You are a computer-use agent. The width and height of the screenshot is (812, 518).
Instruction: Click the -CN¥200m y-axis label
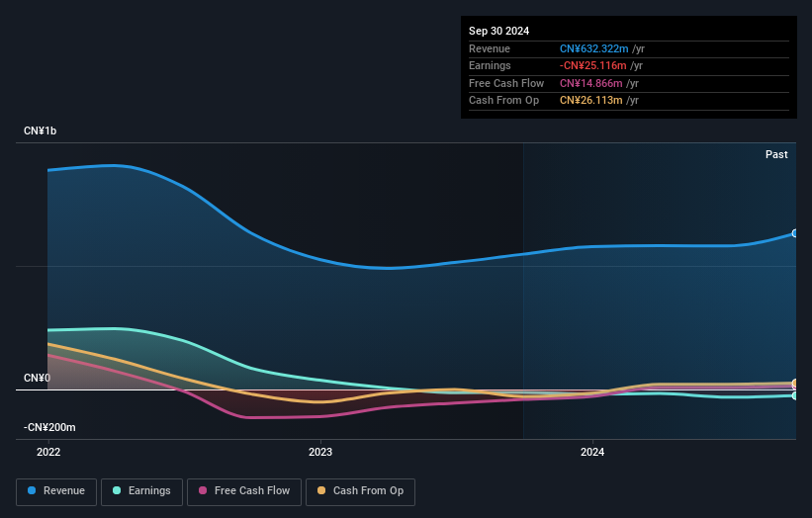coord(49,427)
